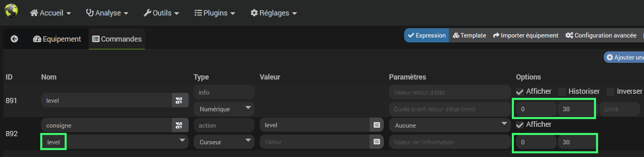Image resolution: width=644 pixels, height=157 pixels.
Task: Uncheck Afficher for command 892
Action: pos(520,125)
